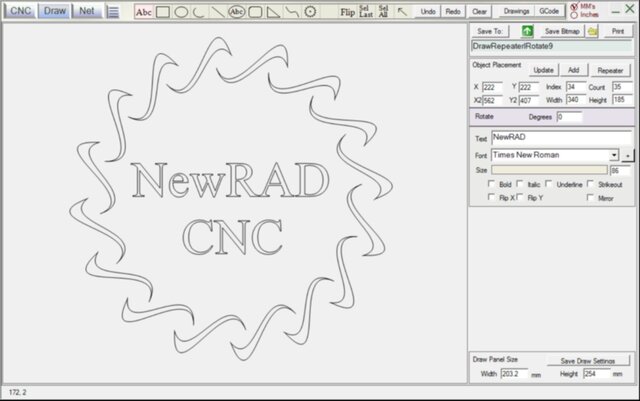Click Draw Panel Height field 254
Viewport: 640px width, 401px height.
click(x=597, y=374)
